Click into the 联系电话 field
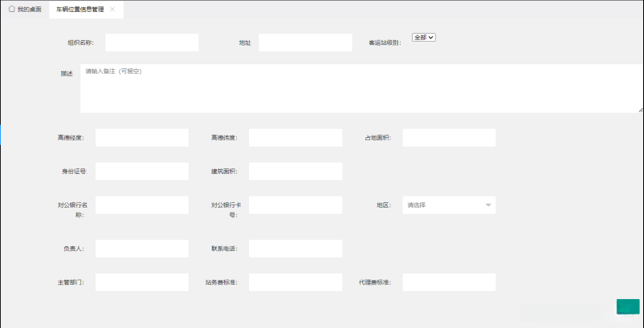644x328 pixels. 295,249
